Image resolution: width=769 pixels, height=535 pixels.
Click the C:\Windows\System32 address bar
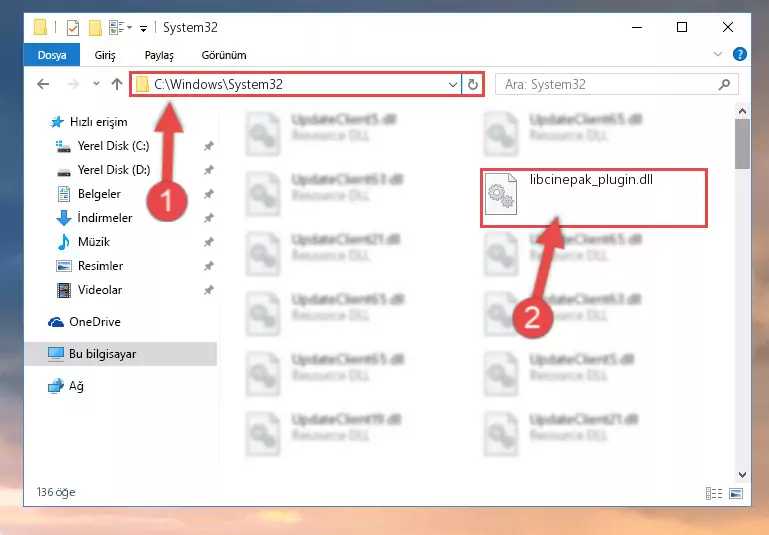[x=296, y=84]
